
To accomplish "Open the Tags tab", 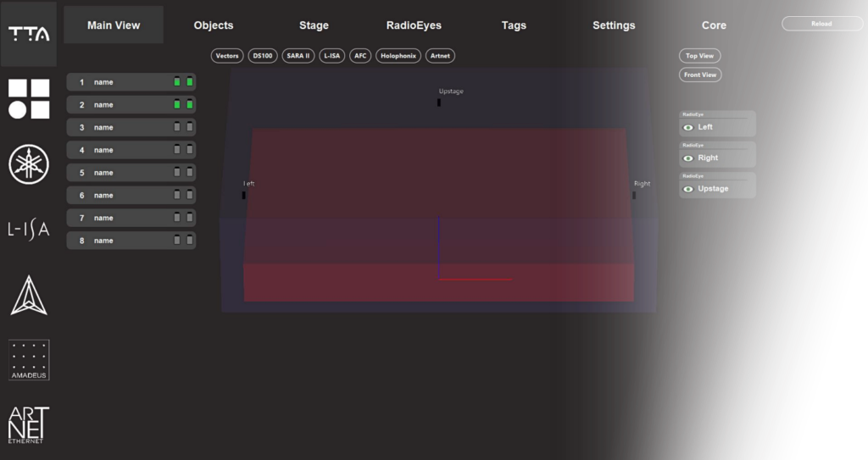I will click(514, 25).
